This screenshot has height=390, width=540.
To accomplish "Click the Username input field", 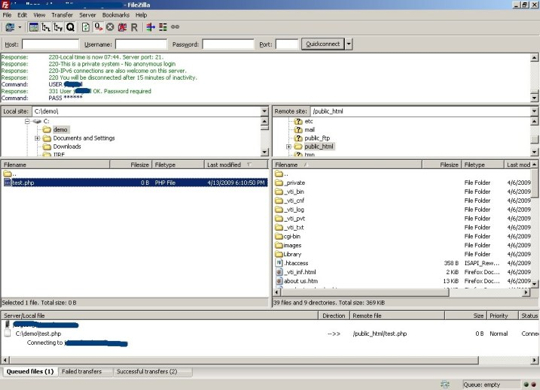I will pos(141,44).
